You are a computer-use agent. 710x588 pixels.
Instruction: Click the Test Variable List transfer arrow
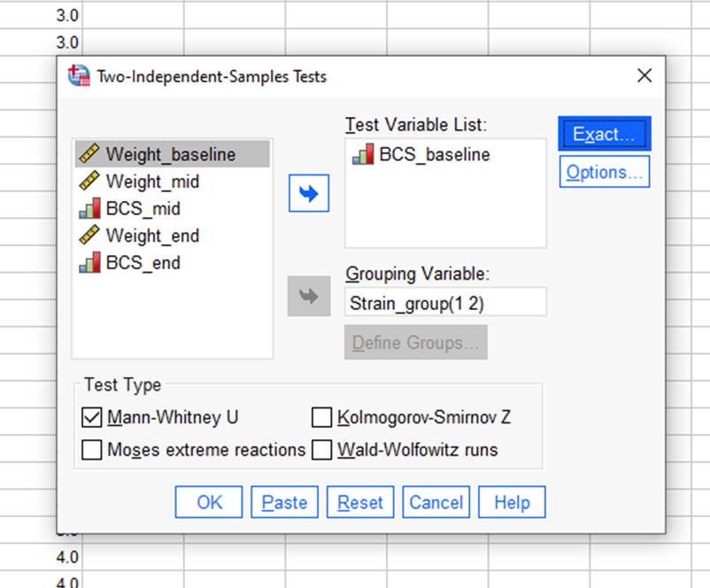coord(307,193)
